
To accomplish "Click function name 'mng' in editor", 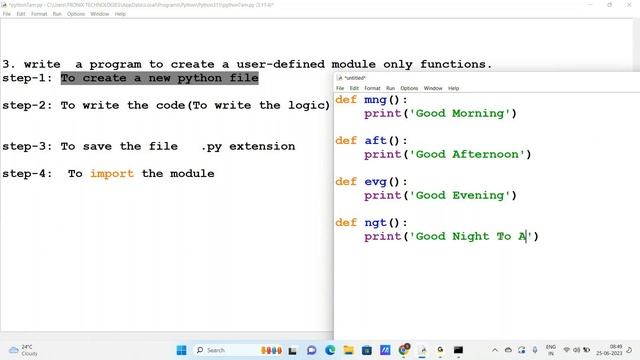I will point(375,100).
